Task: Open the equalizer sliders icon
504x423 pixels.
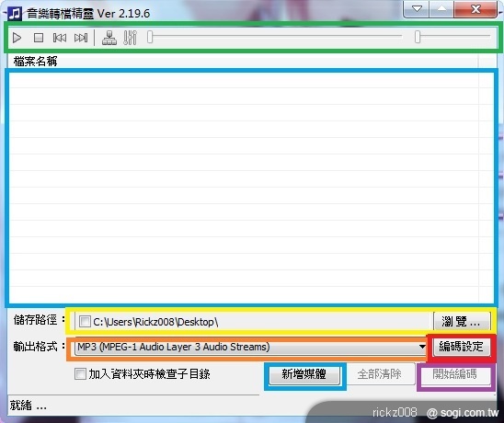Action: [131, 38]
